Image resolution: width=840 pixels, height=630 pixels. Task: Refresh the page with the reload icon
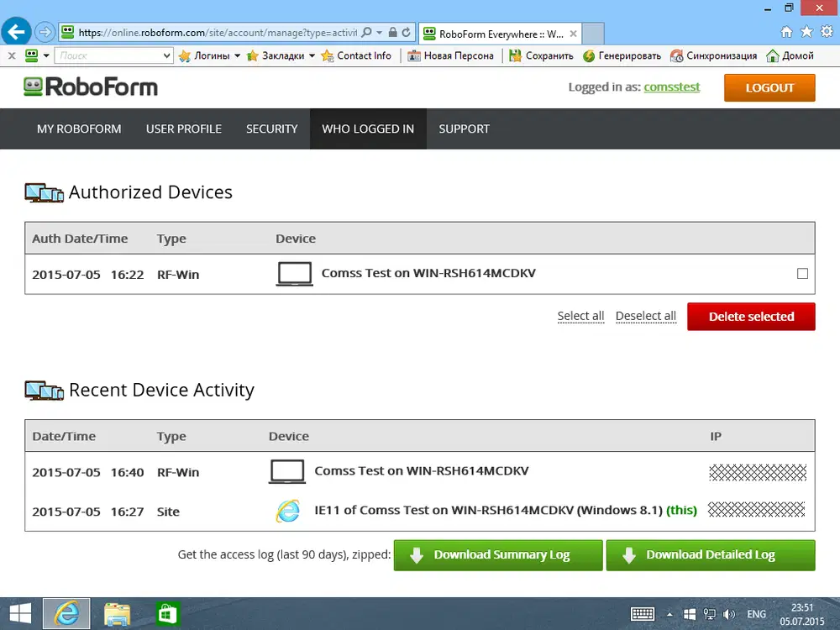pyautogui.click(x=407, y=32)
